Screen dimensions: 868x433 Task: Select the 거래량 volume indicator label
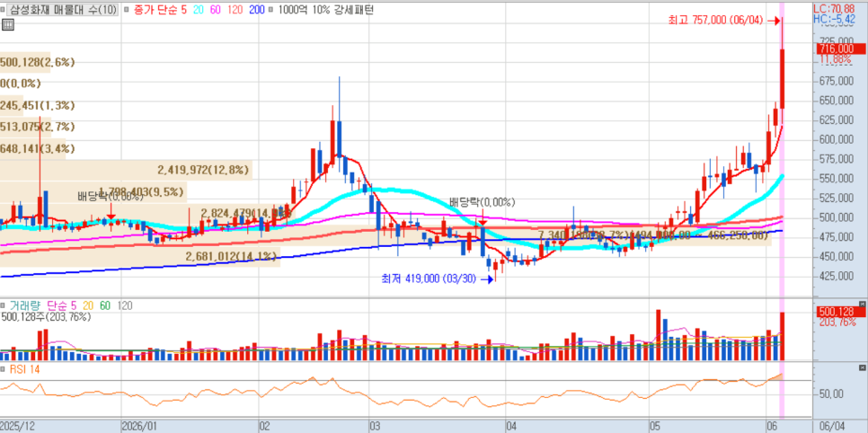[x=26, y=305]
